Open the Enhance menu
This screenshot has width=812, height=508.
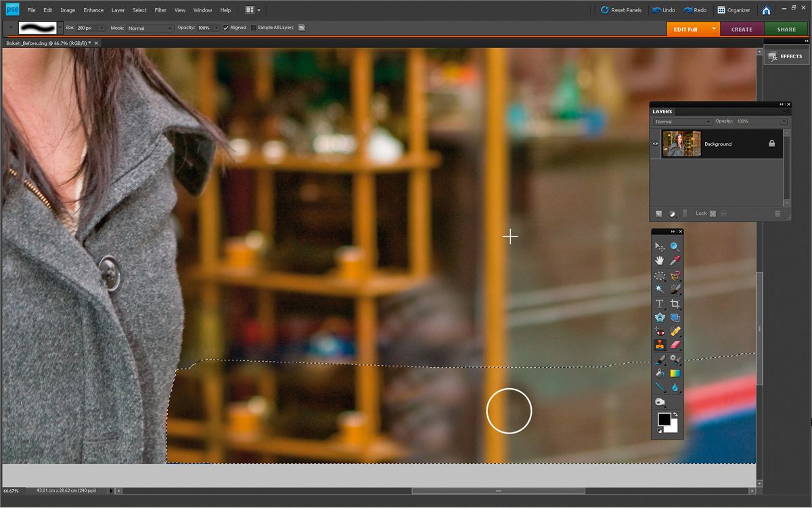coord(93,9)
